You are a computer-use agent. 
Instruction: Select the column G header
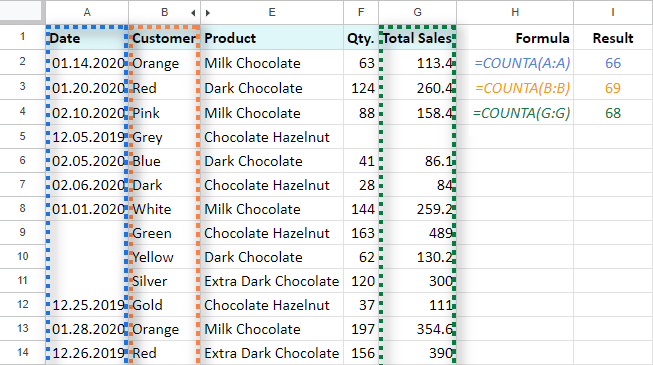[x=417, y=12]
